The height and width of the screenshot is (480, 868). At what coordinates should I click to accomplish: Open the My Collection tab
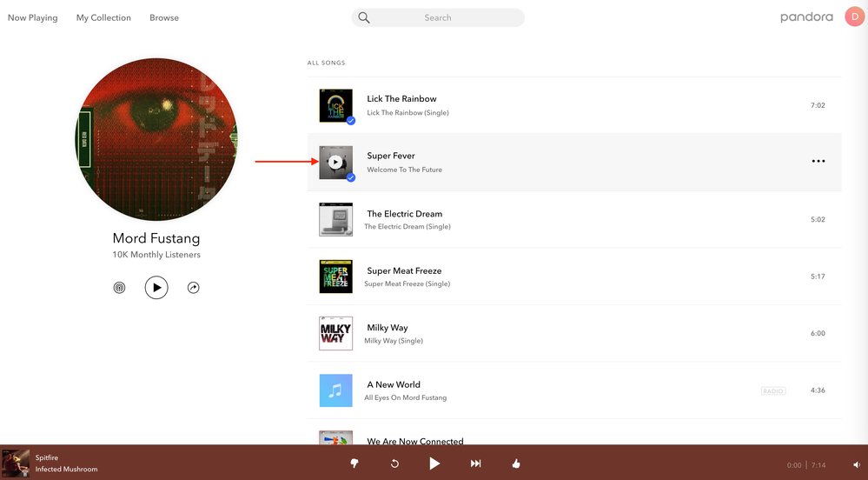pyautogui.click(x=103, y=17)
